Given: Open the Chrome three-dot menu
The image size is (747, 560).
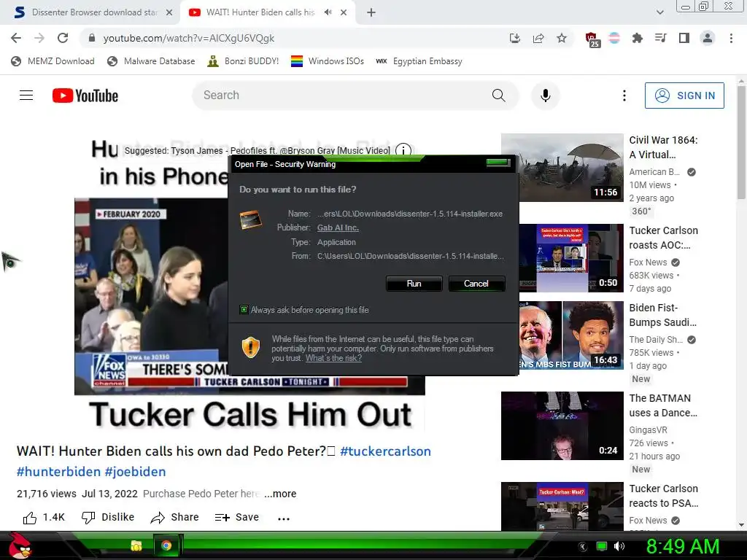Looking at the screenshot, I should click(731, 38).
